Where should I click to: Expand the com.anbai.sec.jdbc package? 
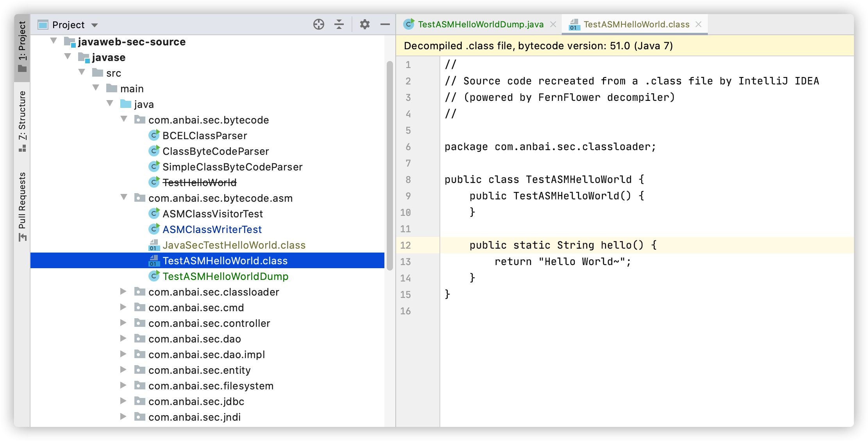[x=123, y=401]
